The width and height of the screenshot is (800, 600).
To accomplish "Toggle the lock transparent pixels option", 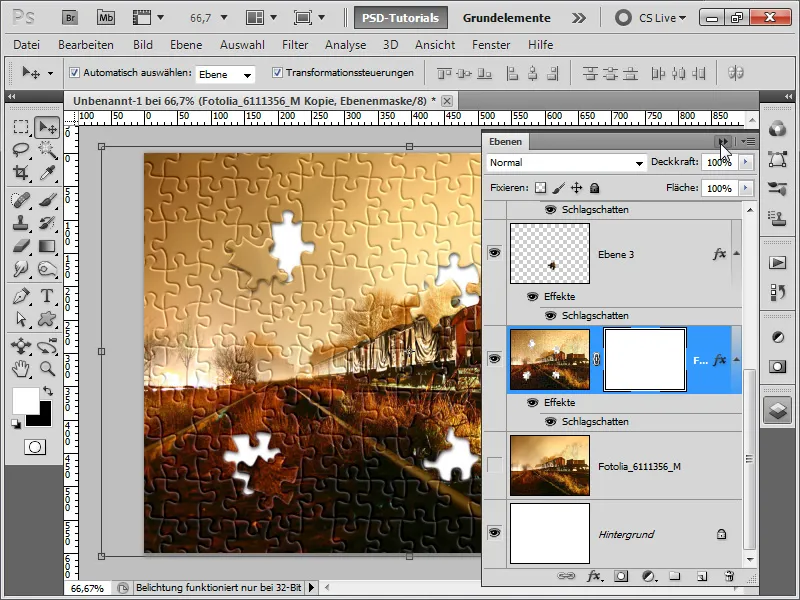I will tap(540, 188).
